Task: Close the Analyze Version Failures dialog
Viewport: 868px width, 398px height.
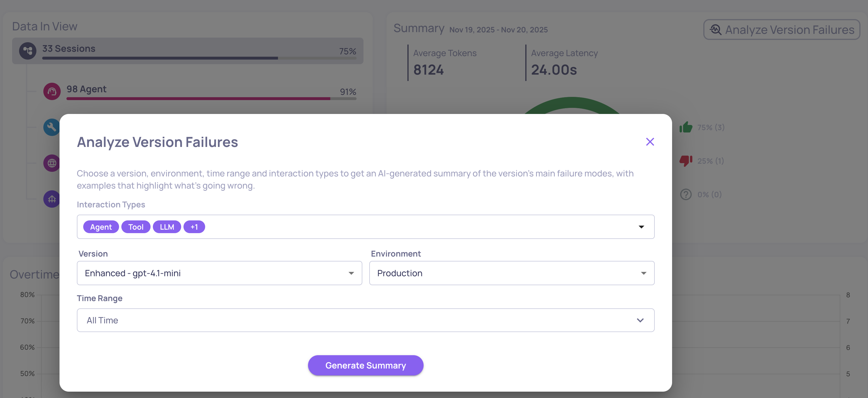Action: 650,142
